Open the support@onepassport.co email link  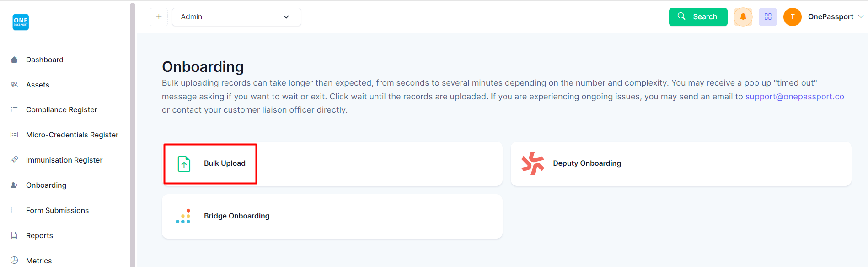795,97
